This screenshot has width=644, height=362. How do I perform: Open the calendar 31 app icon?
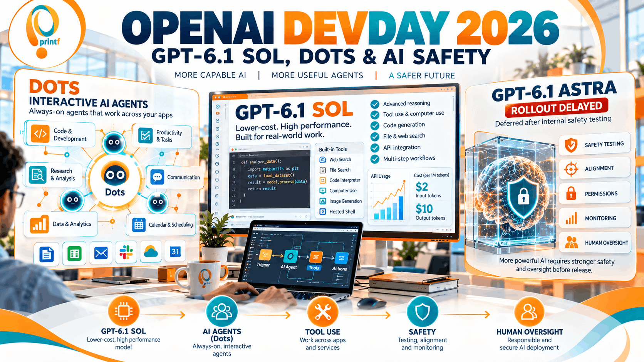coord(175,252)
